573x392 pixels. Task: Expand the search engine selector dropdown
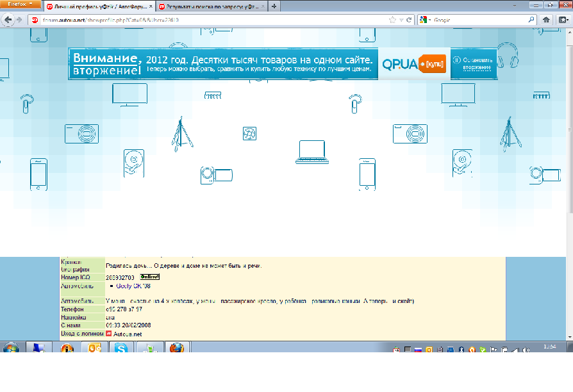click(426, 20)
